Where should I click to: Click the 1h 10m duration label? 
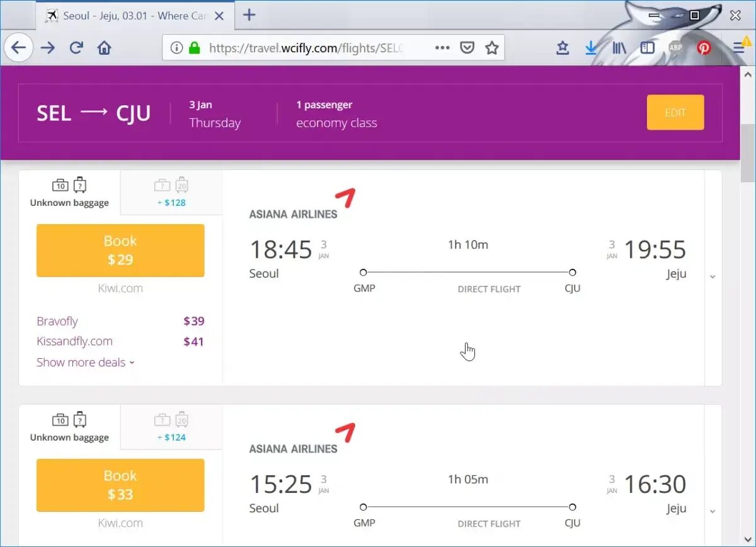pos(467,245)
